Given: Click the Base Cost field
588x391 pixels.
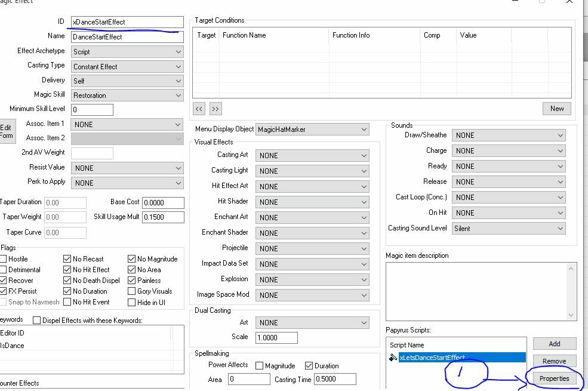Looking at the screenshot, I should point(163,203).
